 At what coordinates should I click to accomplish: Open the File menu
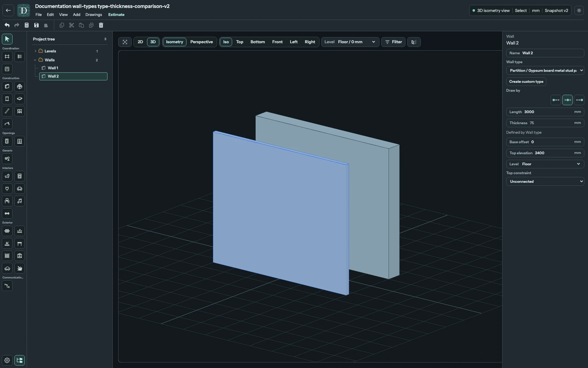coord(39,15)
